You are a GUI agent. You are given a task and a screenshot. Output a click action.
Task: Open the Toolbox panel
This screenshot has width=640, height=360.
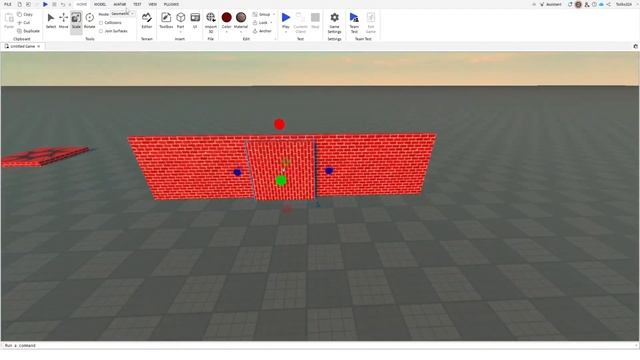(166, 20)
